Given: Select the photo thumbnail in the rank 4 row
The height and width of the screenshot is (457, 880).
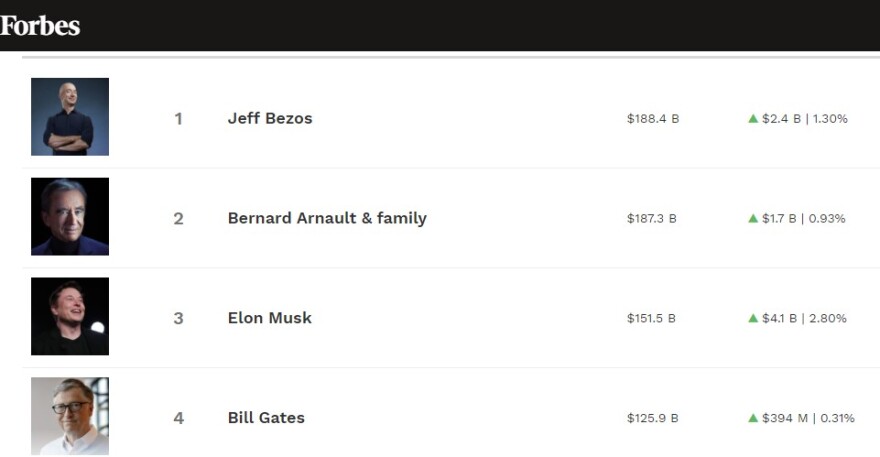Looking at the screenshot, I should (x=70, y=416).
